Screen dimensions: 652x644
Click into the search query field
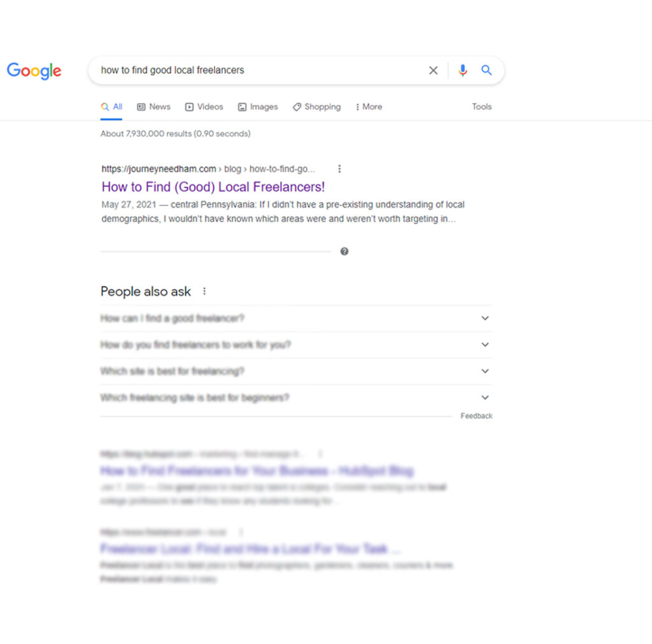[x=255, y=71]
